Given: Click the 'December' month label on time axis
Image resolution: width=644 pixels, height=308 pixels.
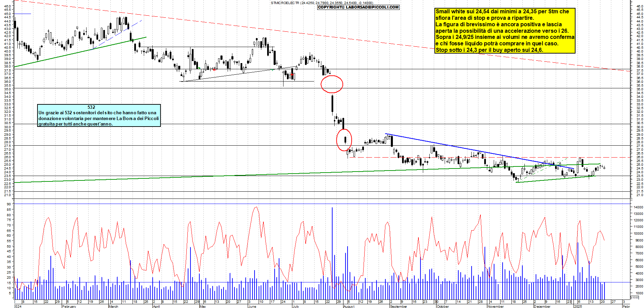Looking at the screenshot, I should (542, 306).
